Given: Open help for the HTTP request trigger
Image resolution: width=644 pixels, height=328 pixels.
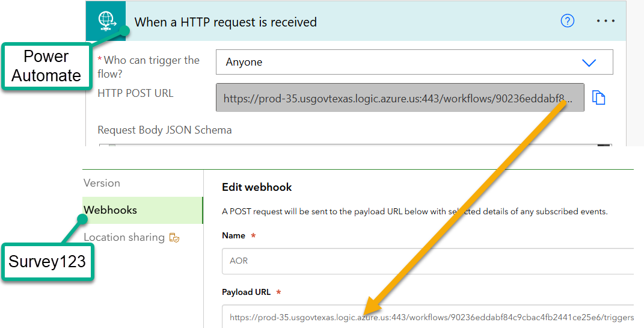Looking at the screenshot, I should [x=567, y=20].
